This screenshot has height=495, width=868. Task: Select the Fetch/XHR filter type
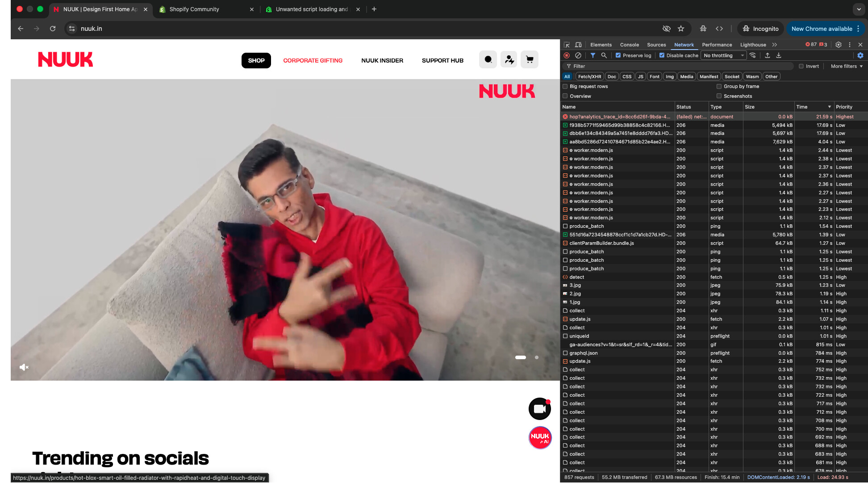pyautogui.click(x=589, y=76)
